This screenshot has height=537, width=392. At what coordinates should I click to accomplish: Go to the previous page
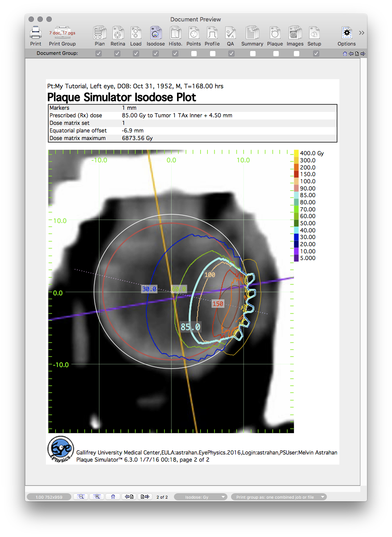[x=129, y=496]
